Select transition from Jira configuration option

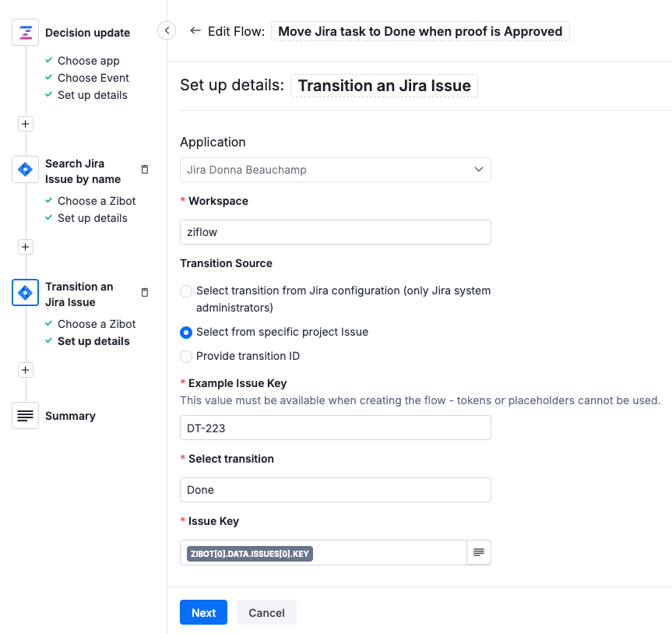185,291
